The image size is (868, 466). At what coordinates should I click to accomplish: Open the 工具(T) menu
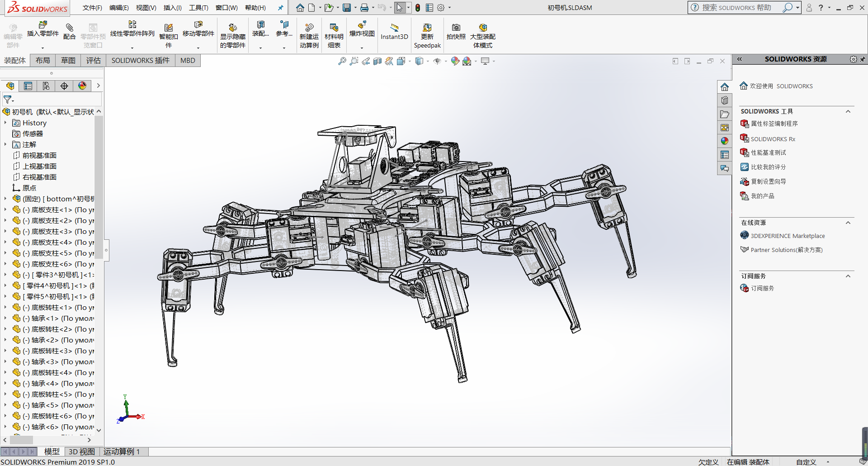coord(198,8)
